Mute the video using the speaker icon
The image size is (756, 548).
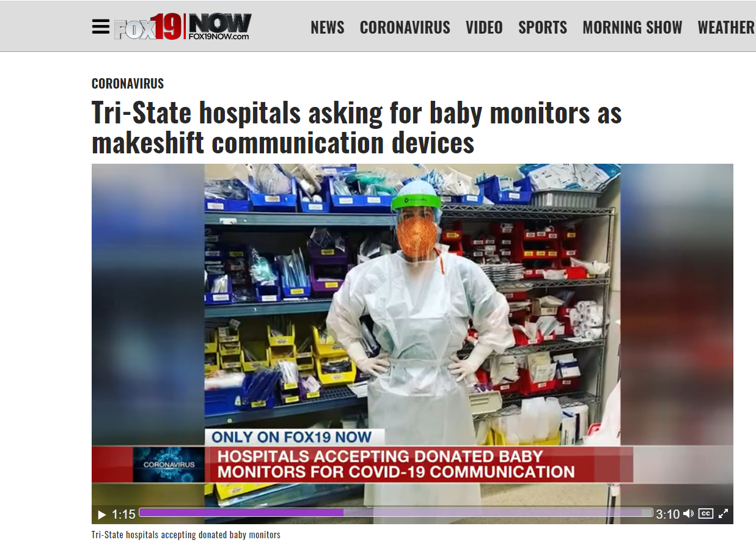click(x=688, y=514)
